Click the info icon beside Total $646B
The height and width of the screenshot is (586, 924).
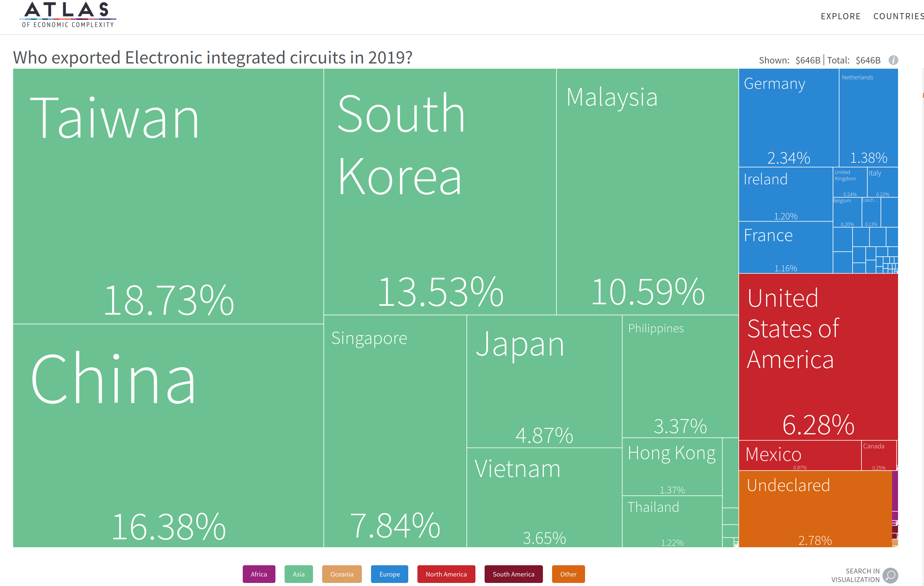coord(893,60)
